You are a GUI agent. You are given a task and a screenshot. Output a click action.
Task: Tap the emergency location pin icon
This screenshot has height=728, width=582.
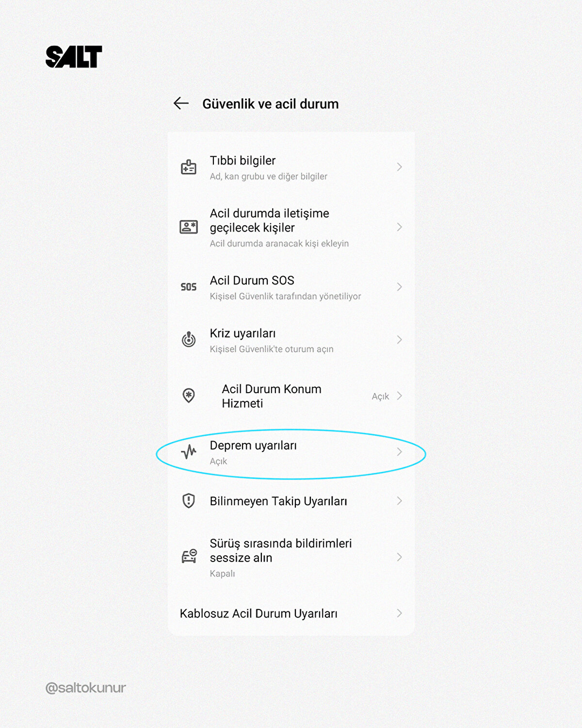point(189,396)
